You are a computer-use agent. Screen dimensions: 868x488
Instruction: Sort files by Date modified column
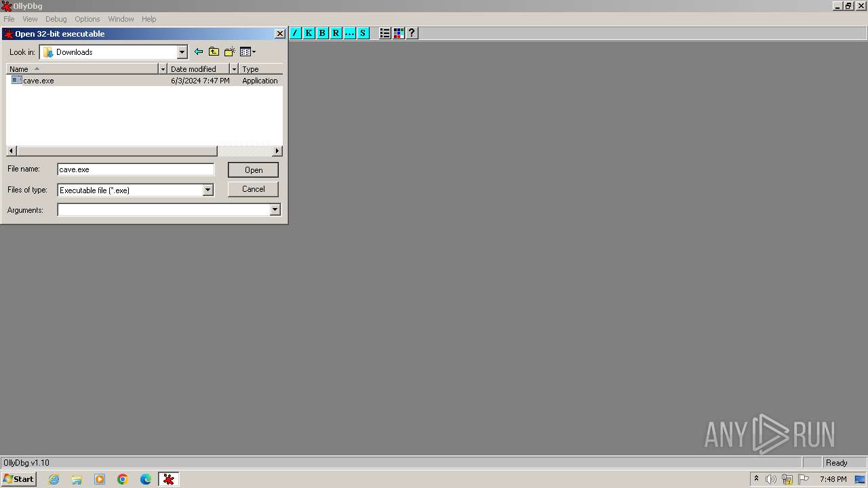coord(199,69)
